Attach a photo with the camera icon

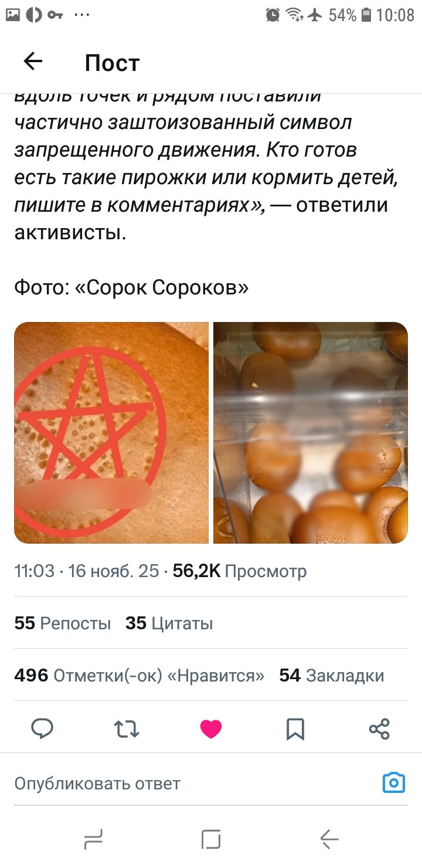[x=394, y=782]
